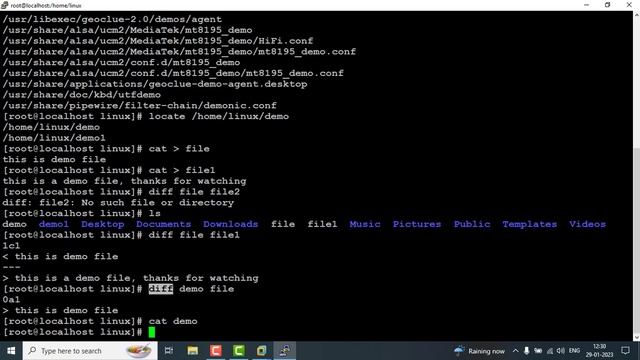Open the notification center icon
The height and width of the screenshot is (360, 640).
[625, 351]
